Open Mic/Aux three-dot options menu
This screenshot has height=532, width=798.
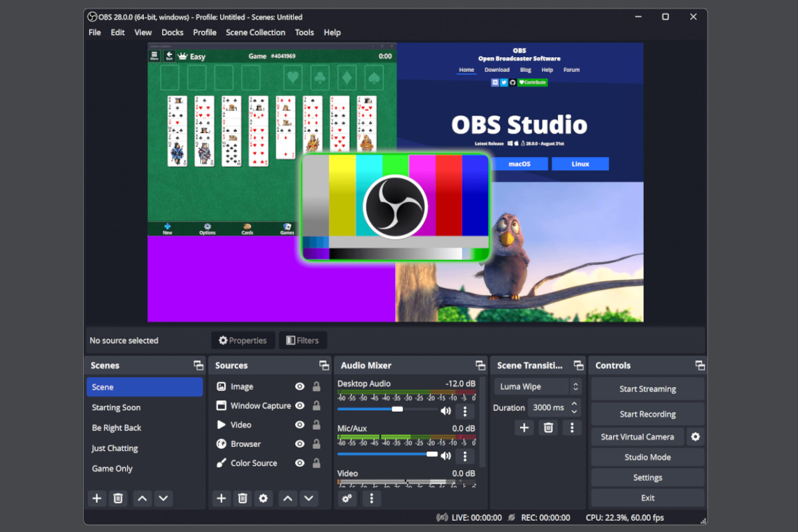pos(465,456)
